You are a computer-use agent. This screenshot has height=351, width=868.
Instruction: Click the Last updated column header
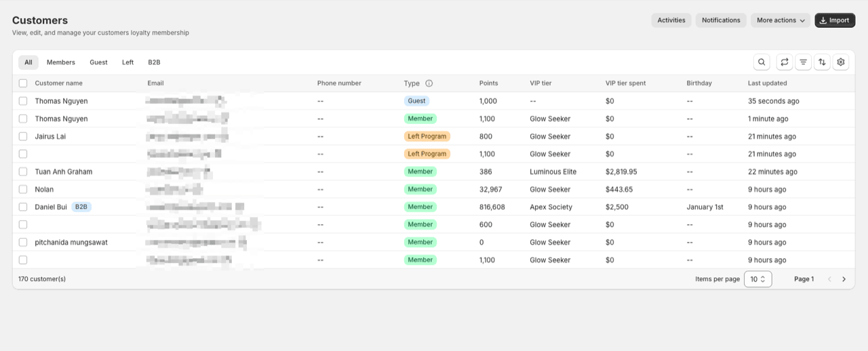point(768,83)
